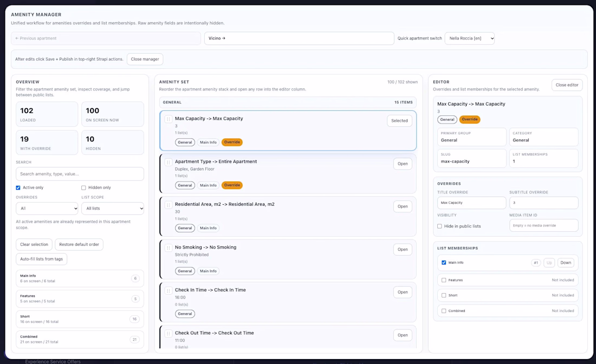Click the Override tag on Apartment Type row
Viewport: 596px width, 364px height.
click(232, 185)
